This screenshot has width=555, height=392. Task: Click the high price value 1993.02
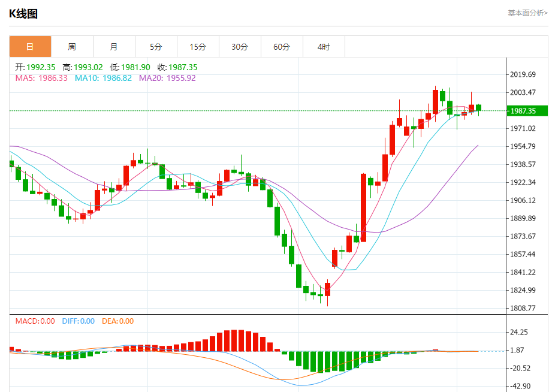point(88,67)
